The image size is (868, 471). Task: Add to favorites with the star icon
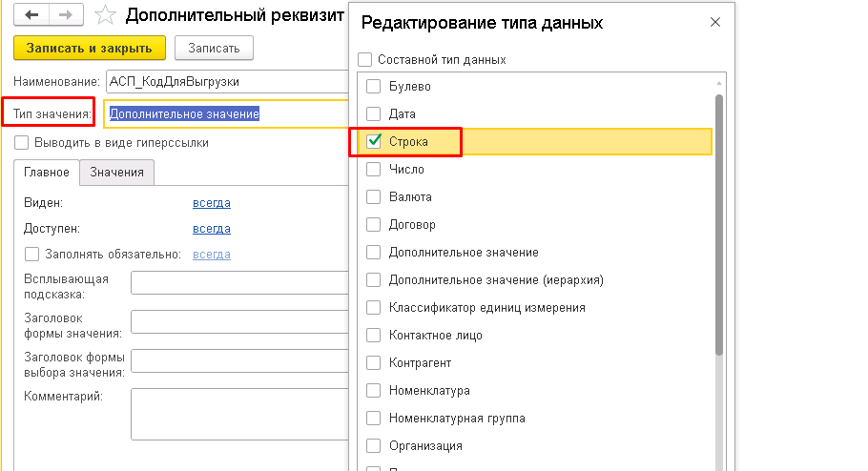click(105, 15)
